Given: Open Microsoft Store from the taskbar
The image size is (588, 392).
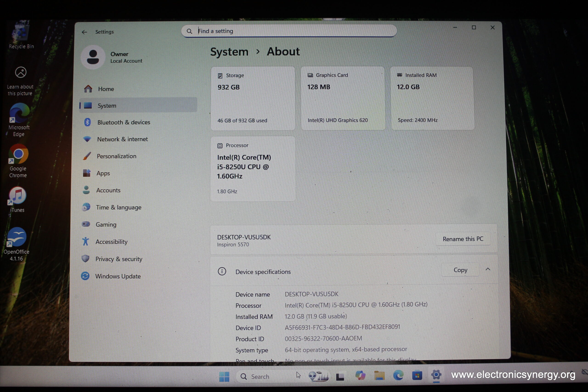Looking at the screenshot, I should tap(417, 376).
